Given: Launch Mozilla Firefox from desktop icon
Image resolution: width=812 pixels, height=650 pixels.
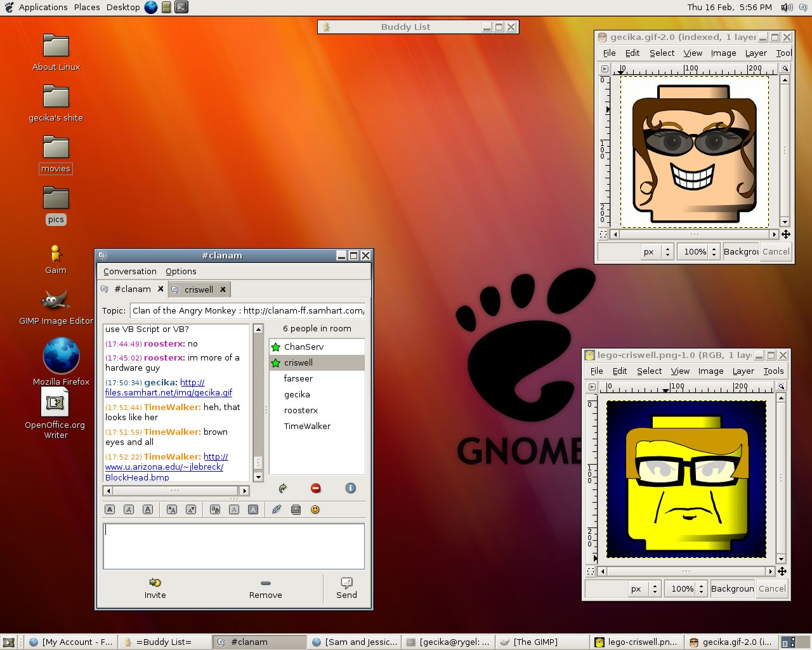Looking at the screenshot, I should coord(61,362).
